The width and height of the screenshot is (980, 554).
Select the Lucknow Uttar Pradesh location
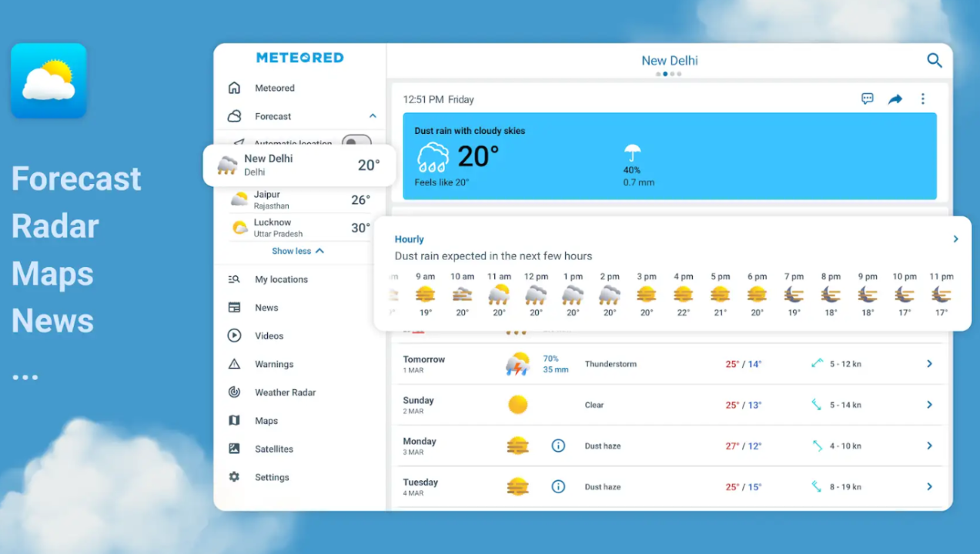300,228
